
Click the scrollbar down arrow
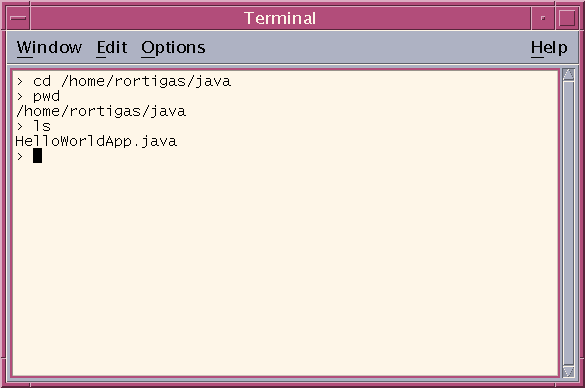tap(569, 371)
